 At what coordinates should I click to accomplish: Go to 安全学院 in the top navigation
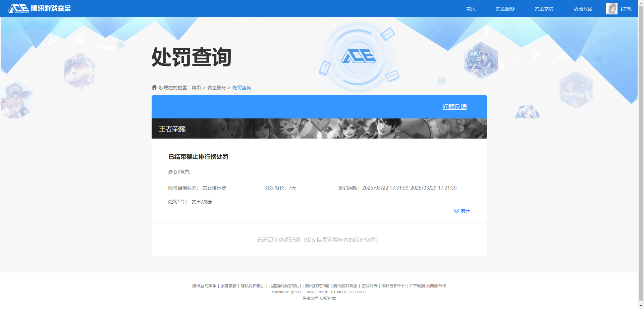click(544, 9)
